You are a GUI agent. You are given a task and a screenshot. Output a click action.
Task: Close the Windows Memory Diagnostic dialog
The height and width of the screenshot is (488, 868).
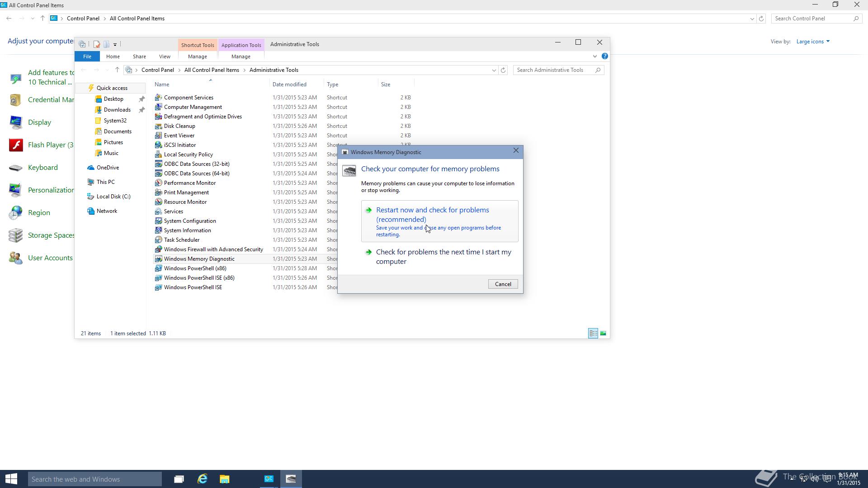click(x=516, y=151)
